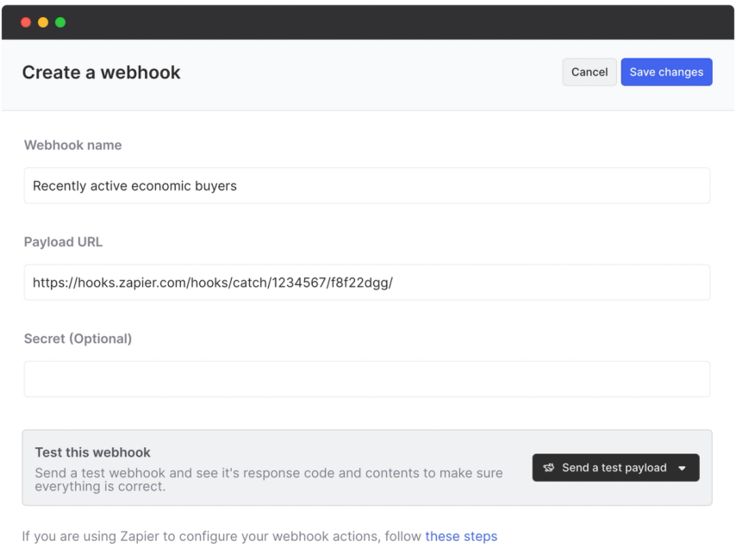This screenshot has width=736, height=560.
Task: Open the these steps Zapier guide link
Action: pyautogui.click(x=461, y=536)
